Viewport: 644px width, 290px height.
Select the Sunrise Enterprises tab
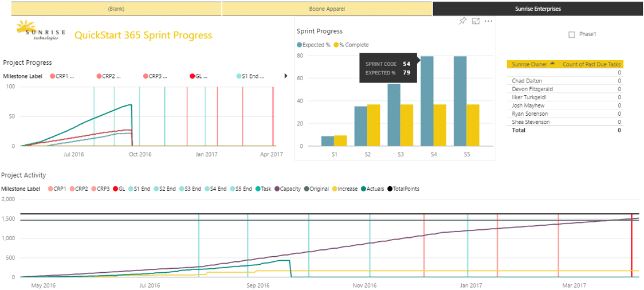538,8
